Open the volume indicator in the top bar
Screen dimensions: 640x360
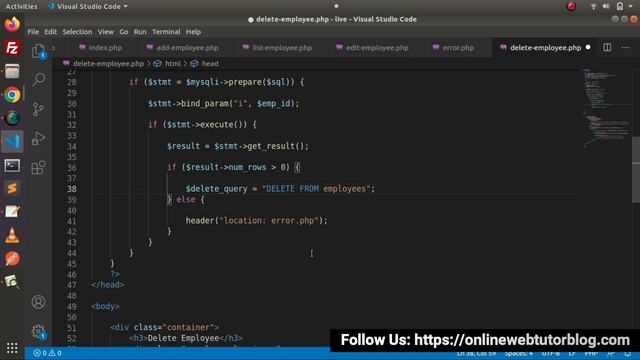[x=606, y=6]
